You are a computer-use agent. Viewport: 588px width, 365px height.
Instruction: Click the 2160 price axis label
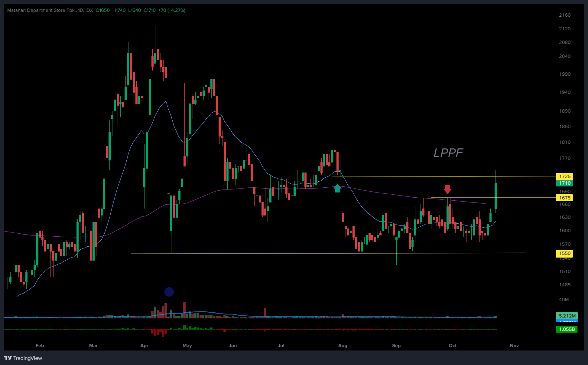coord(564,15)
